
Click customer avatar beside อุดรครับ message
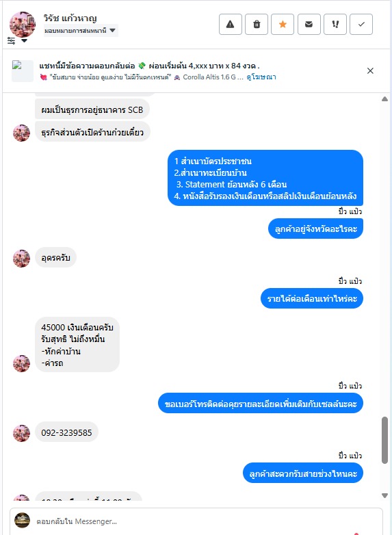21,259
